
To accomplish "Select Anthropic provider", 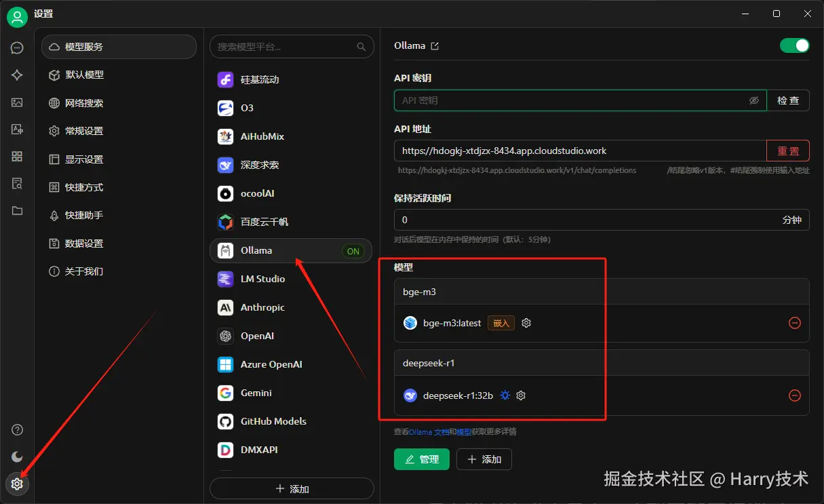I will click(x=292, y=307).
